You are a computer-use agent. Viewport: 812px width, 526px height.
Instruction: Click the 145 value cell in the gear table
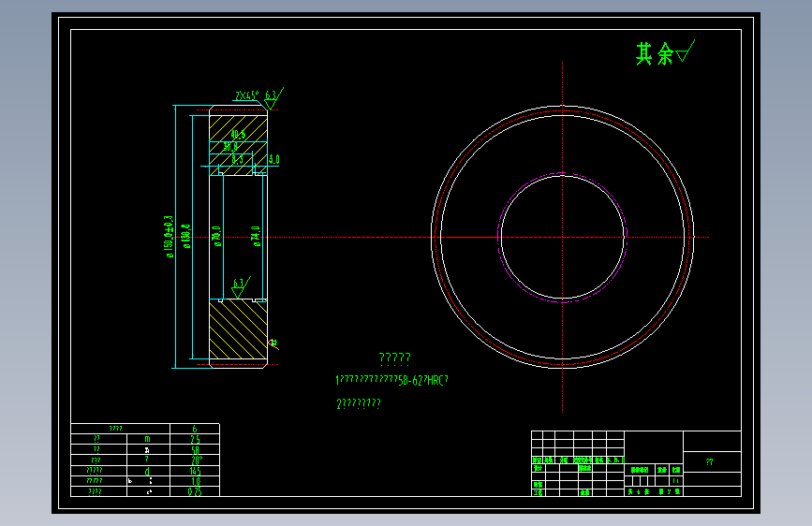tap(195, 471)
